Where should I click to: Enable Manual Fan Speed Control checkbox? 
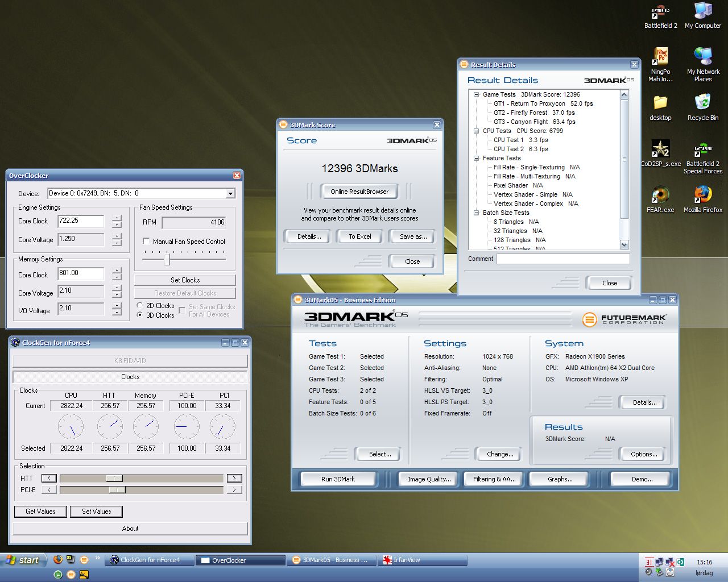click(146, 241)
